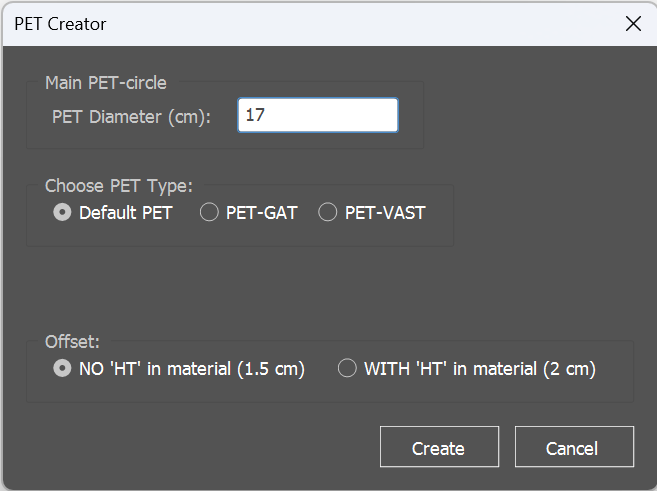Click the 'PET Diameter (cm):' label
The width and height of the screenshot is (657, 491).
131,116
